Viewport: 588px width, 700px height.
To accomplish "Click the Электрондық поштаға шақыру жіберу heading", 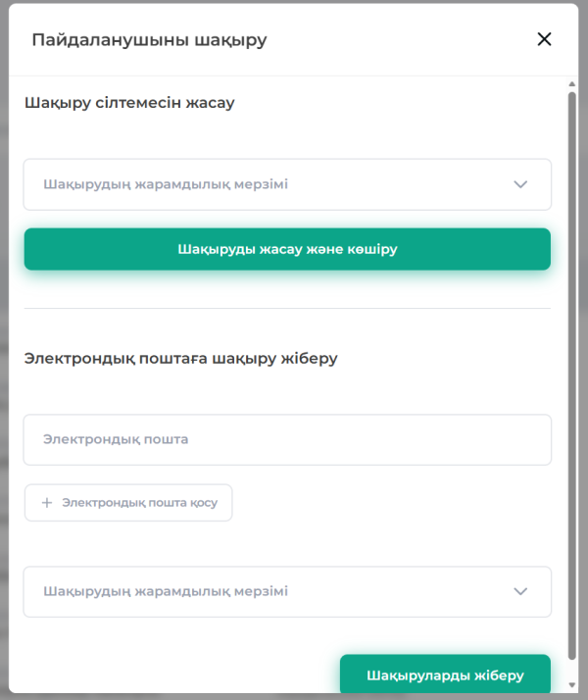I will pyautogui.click(x=180, y=358).
